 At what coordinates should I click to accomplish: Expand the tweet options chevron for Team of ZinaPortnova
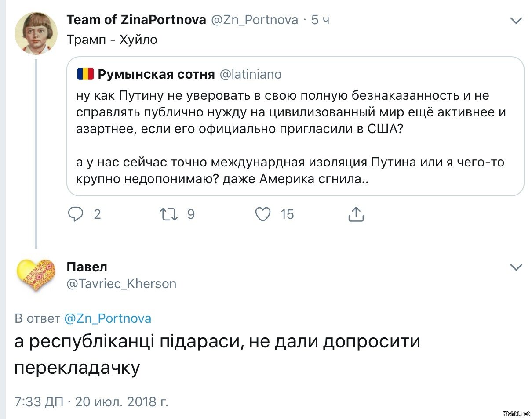coord(516,20)
